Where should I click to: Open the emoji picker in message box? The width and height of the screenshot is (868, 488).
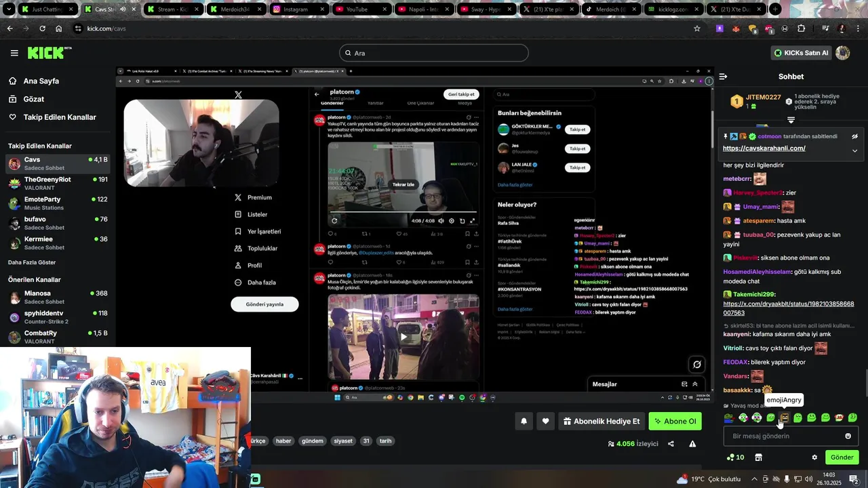(848, 436)
